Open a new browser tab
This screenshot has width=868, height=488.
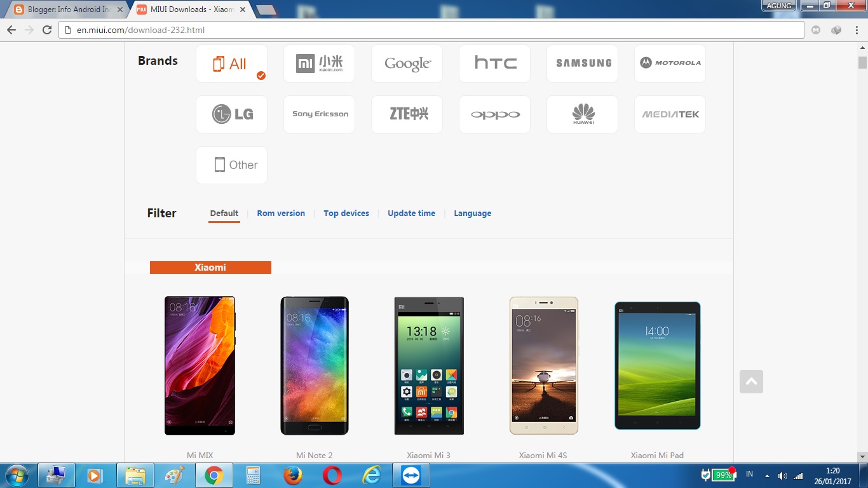[266, 10]
